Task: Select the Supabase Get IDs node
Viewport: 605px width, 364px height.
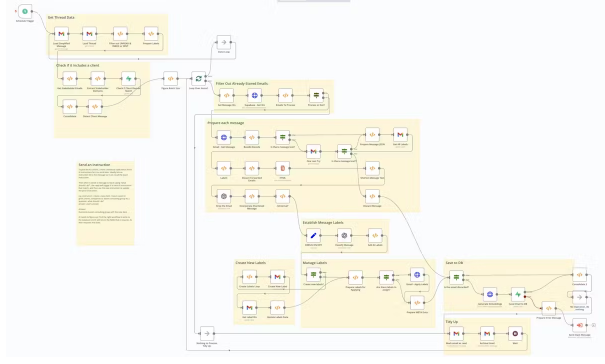Action: point(255,95)
